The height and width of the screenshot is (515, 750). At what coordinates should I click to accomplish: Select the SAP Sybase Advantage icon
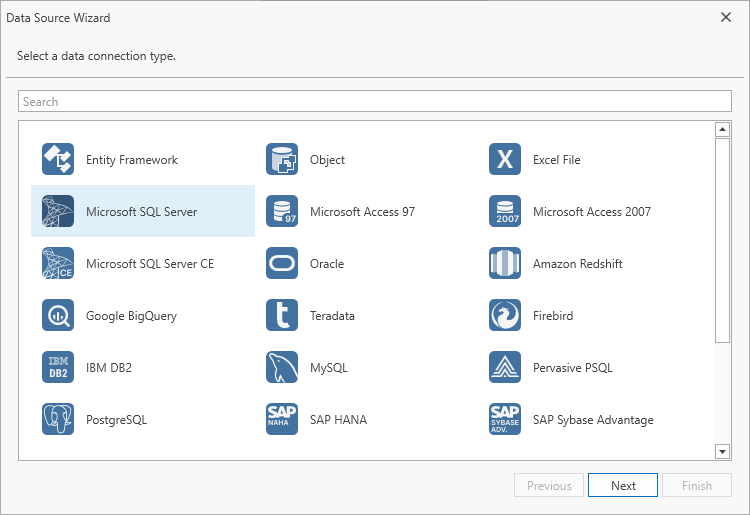click(x=505, y=419)
